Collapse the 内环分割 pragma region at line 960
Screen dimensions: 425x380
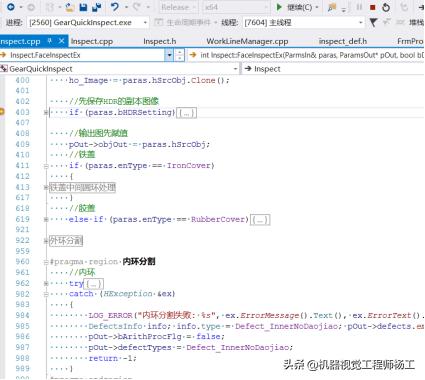[x=46, y=262]
